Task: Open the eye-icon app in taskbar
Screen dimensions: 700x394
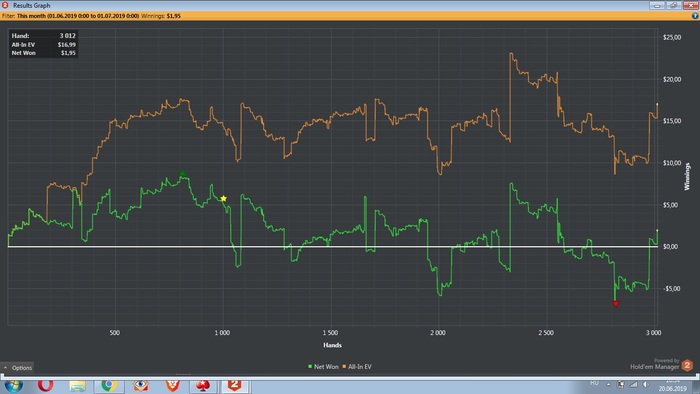Action: pos(141,385)
